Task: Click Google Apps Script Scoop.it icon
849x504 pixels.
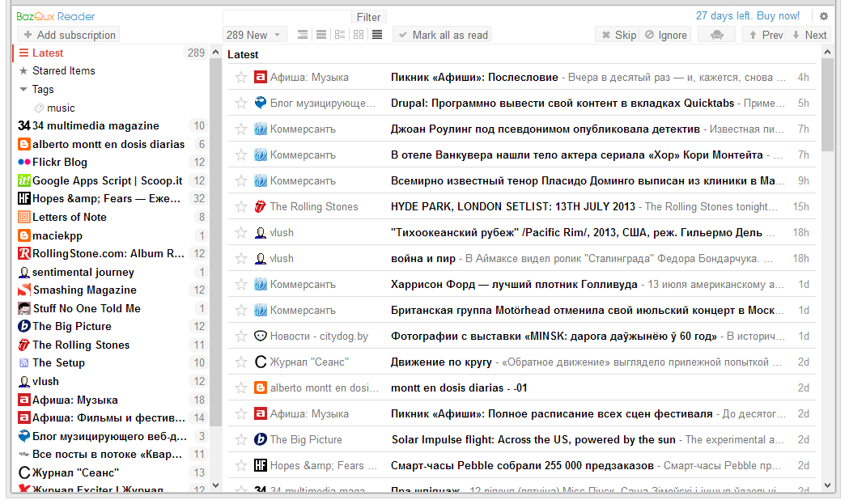Action: click(x=23, y=180)
